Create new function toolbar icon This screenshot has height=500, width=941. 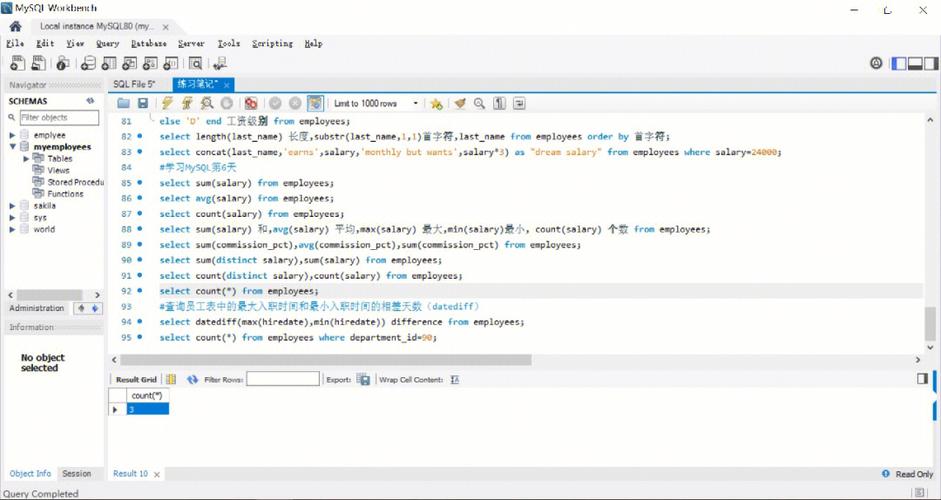pyautogui.click(x=170, y=63)
